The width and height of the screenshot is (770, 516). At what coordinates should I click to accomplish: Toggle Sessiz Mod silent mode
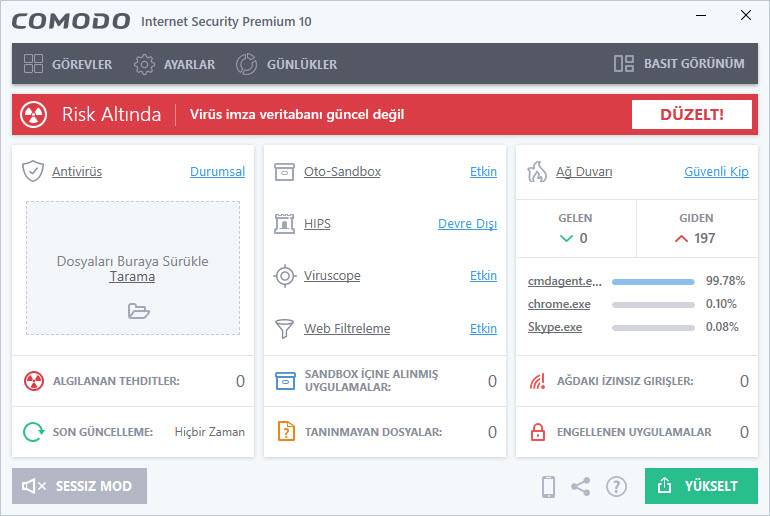[79, 486]
